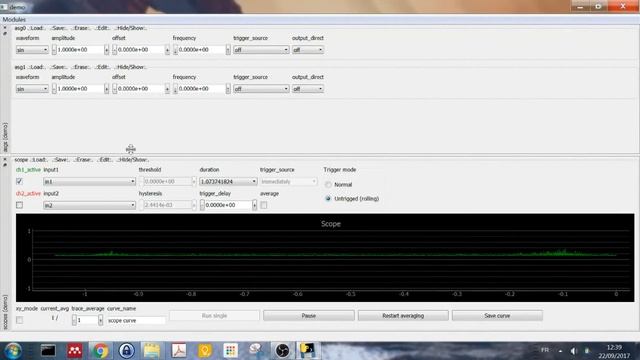Open the volume speaker tray icon
The image size is (640, 360).
click(574, 351)
